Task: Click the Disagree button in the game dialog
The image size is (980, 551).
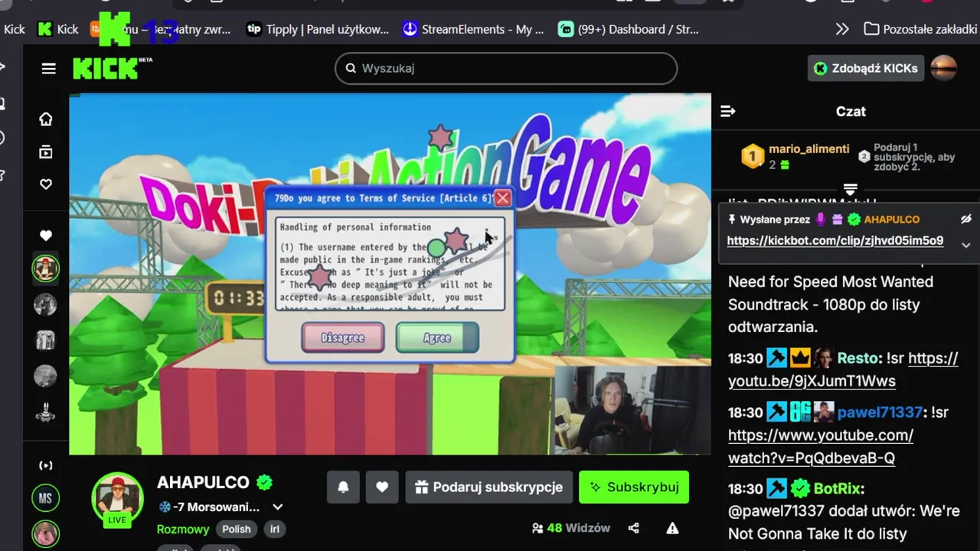Action: 343,337
